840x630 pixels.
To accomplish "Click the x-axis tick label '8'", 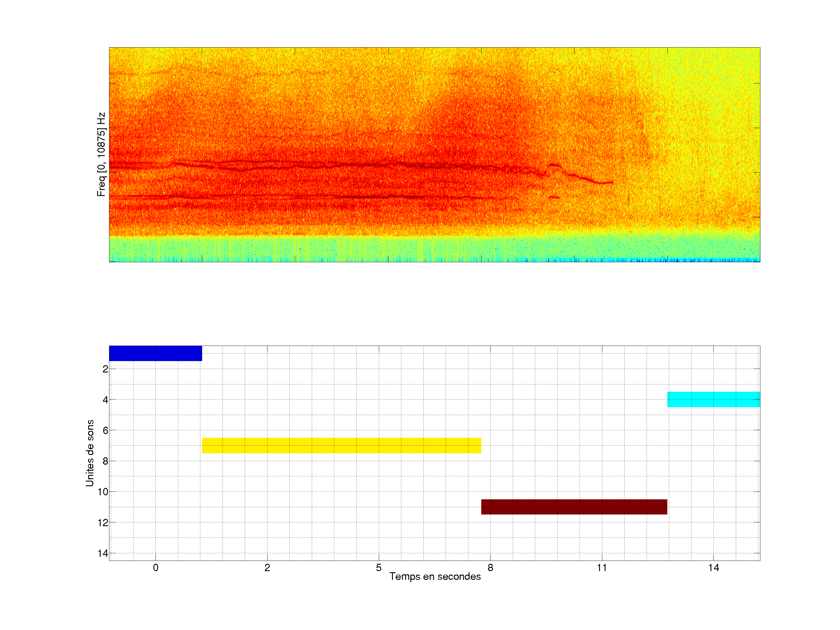I will point(490,568).
